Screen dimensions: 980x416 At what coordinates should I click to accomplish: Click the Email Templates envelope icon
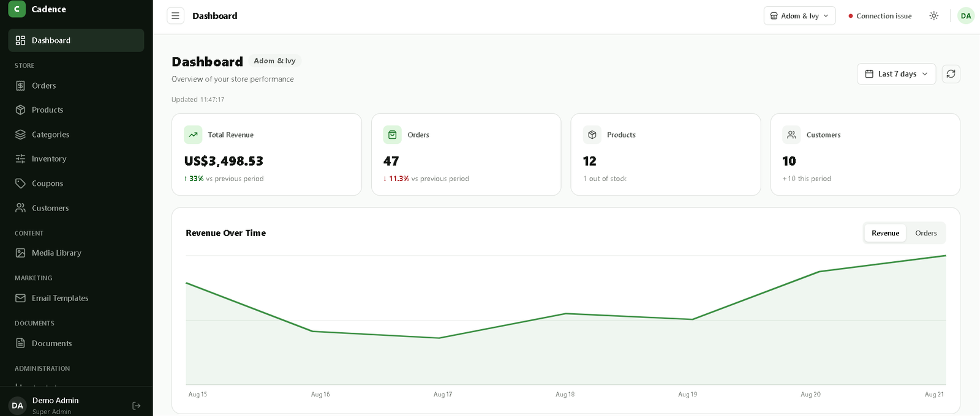point(20,298)
